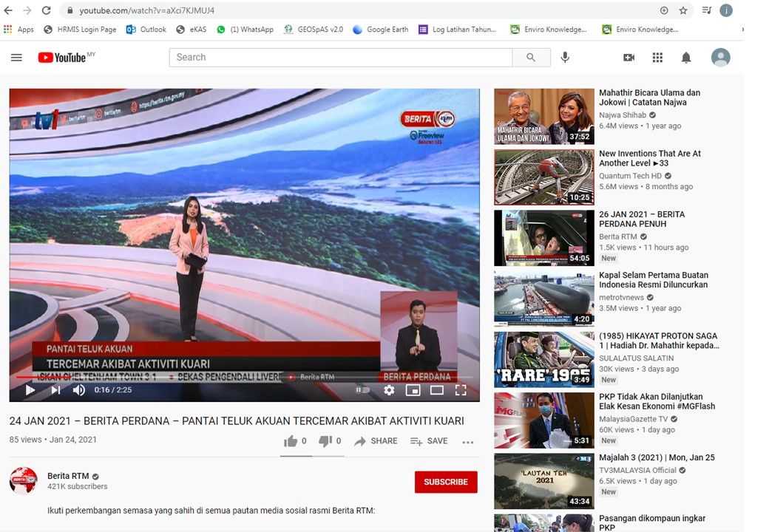Reload the page with refresh icon

pos(46,10)
